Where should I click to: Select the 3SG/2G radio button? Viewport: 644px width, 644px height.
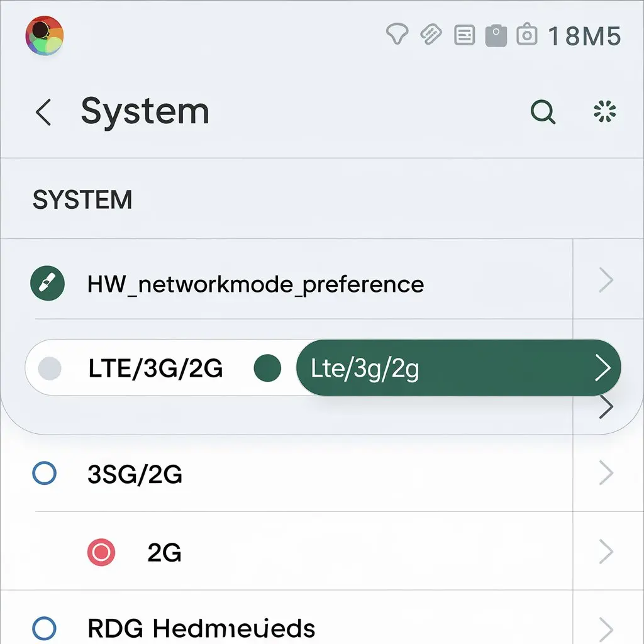coord(45,473)
